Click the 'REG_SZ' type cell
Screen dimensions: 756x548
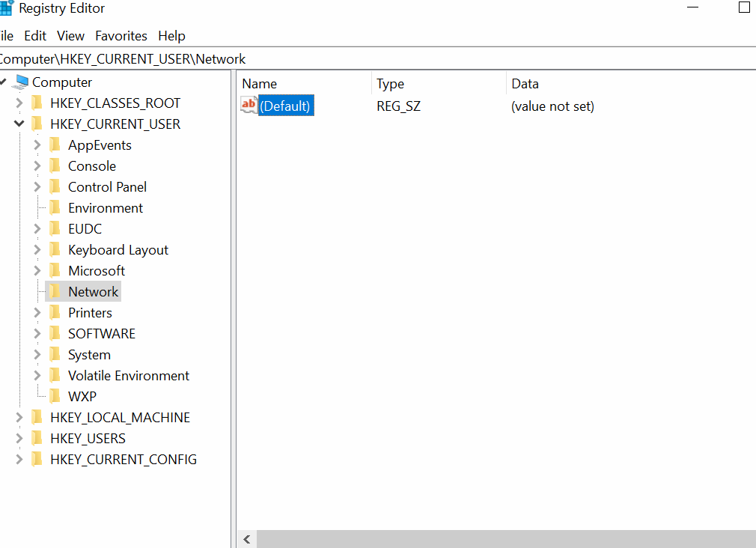[x=399, y=106]
